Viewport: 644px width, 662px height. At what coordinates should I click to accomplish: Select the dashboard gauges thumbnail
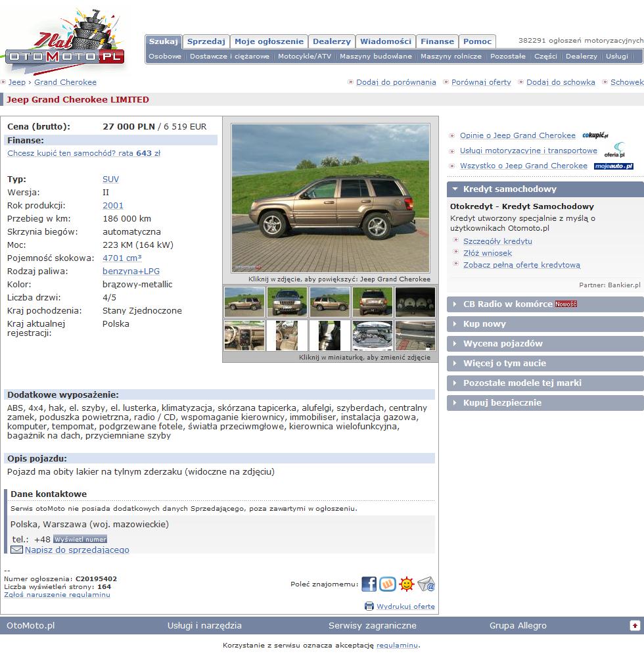coord(415,302)
